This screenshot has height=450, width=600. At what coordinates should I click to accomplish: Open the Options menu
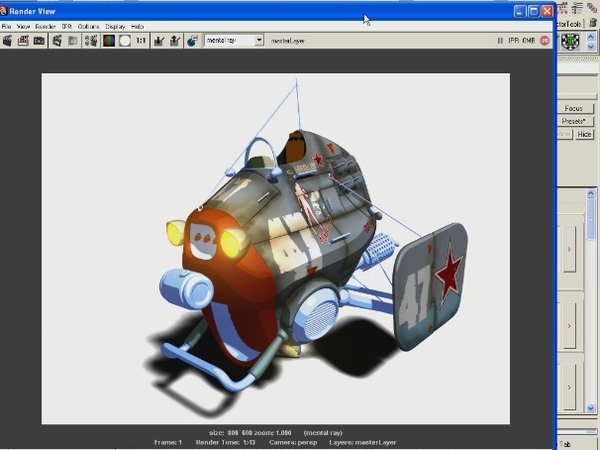pos(88,26)
